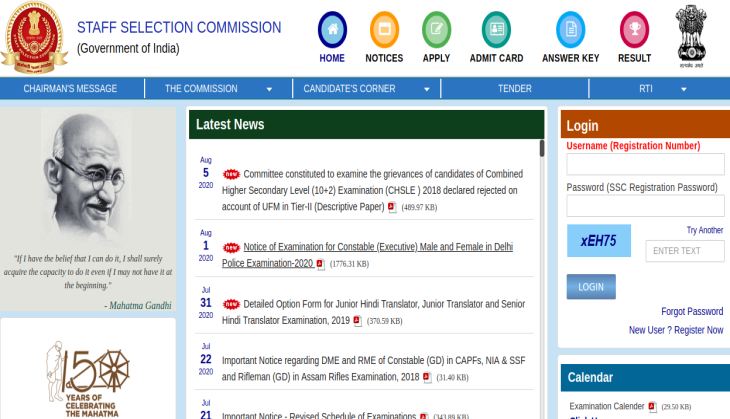Click the LOGIN button
730x419 pixels.
[591, 287]
